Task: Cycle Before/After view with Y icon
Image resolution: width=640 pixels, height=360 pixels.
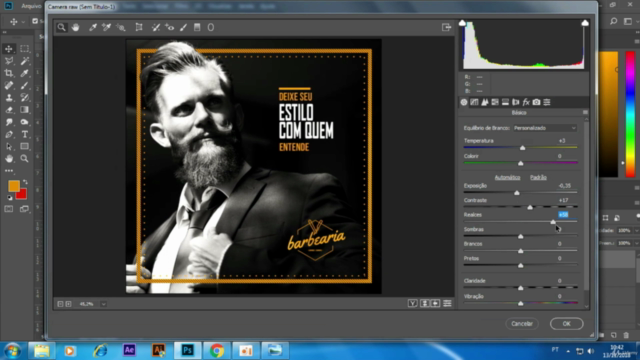Action: (x=413, y=303)
